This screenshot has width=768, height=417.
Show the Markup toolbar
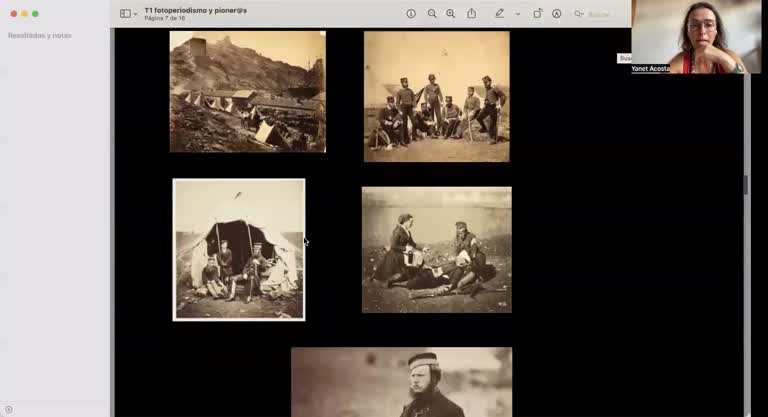(556, 14)
